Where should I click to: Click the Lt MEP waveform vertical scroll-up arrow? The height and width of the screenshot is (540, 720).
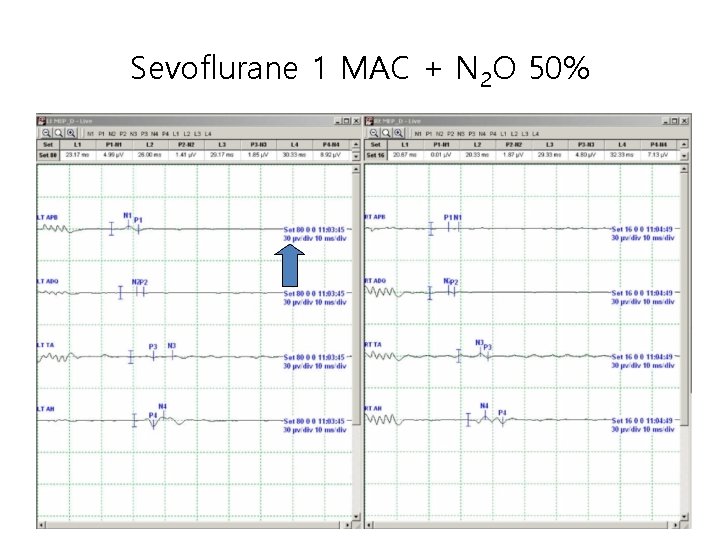tap(356, 169)
